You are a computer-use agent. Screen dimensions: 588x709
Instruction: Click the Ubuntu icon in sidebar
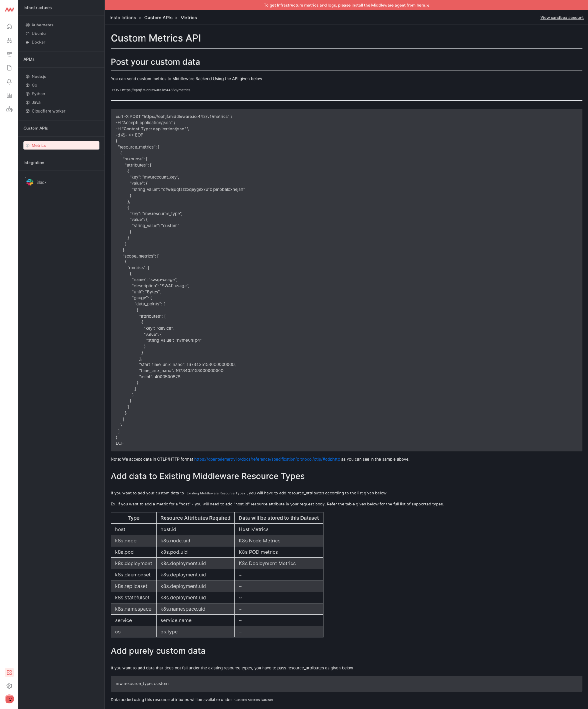tap(27, 34)
